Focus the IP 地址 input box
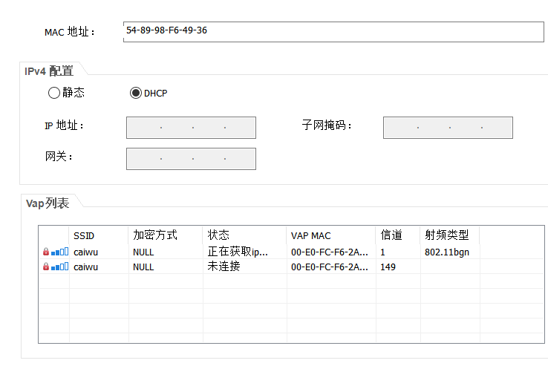548x392 pixels. click(191, 128)
